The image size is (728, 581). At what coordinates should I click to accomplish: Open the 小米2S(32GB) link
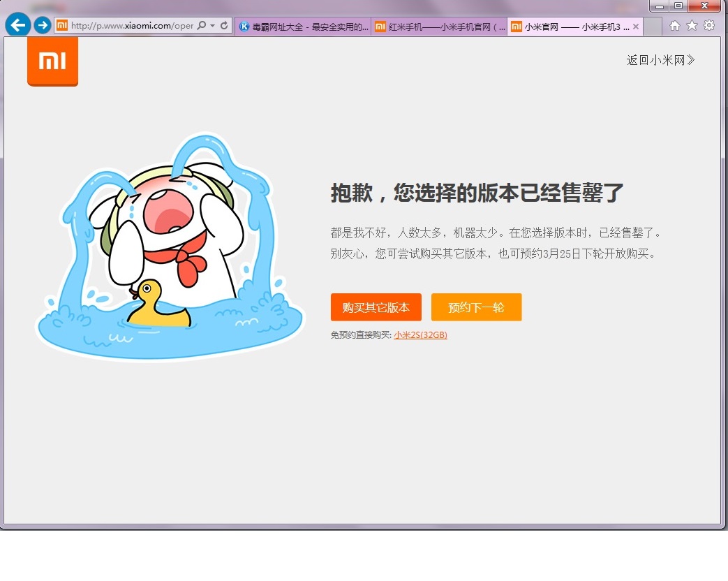(x=420, y=335)
